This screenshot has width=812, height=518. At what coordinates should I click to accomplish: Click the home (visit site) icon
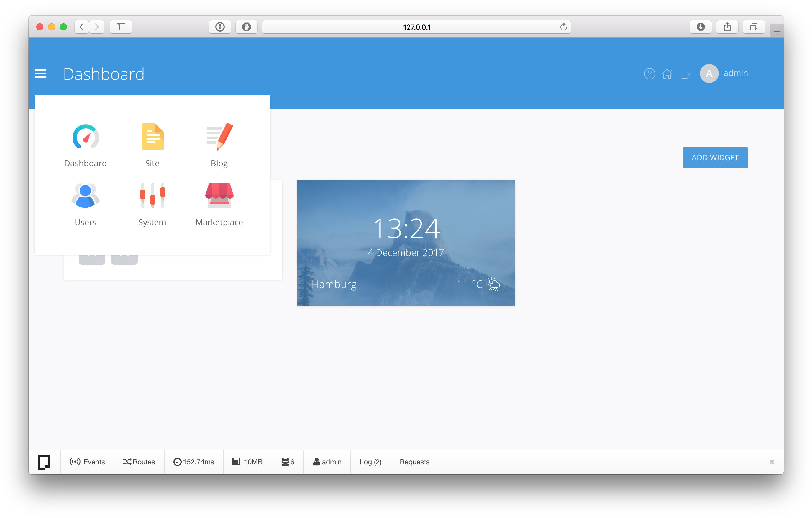click(667, 73)
